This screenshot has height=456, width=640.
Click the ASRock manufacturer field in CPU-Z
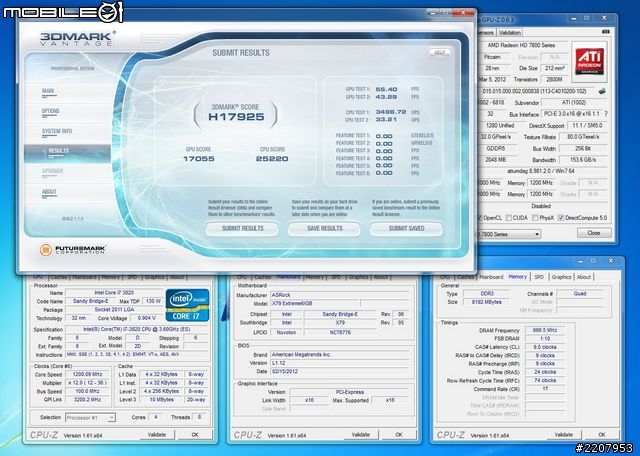click(340, 295)
